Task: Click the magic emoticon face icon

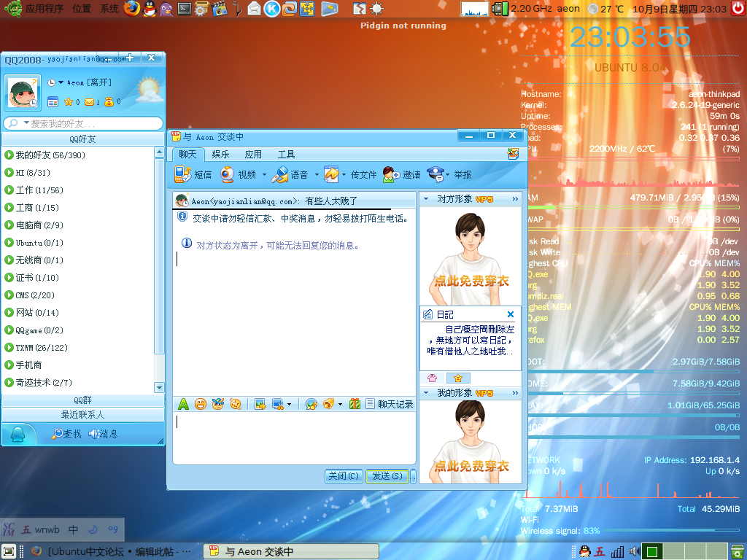Action: pyautogui.click(x=217, y=404)
